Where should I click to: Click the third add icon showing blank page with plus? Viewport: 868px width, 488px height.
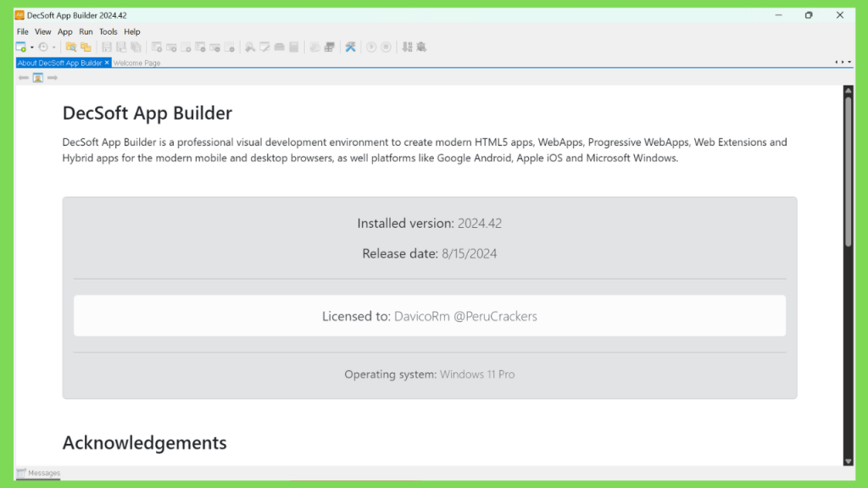186,47
